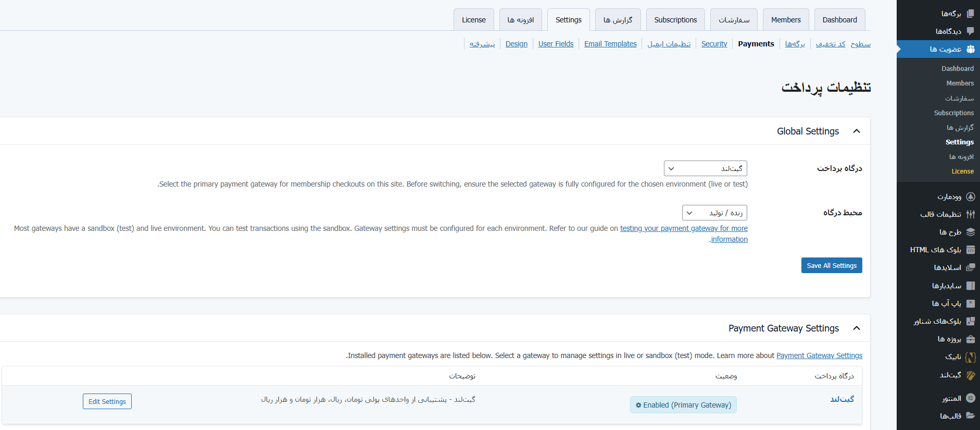Image resolution: width=980 pixels, height=430 pixels.
Task: Collapse the Global Settings section
Action: point(857,131)
